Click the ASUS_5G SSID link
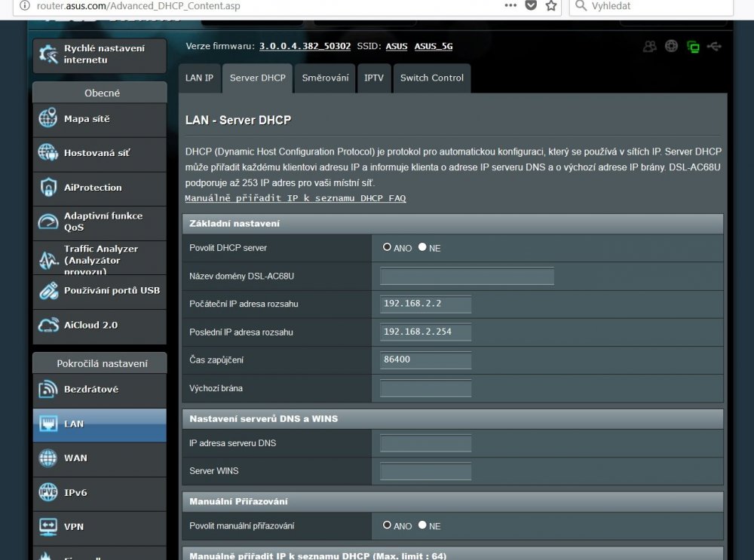The image size is (754, 560). tap(434, 46)
